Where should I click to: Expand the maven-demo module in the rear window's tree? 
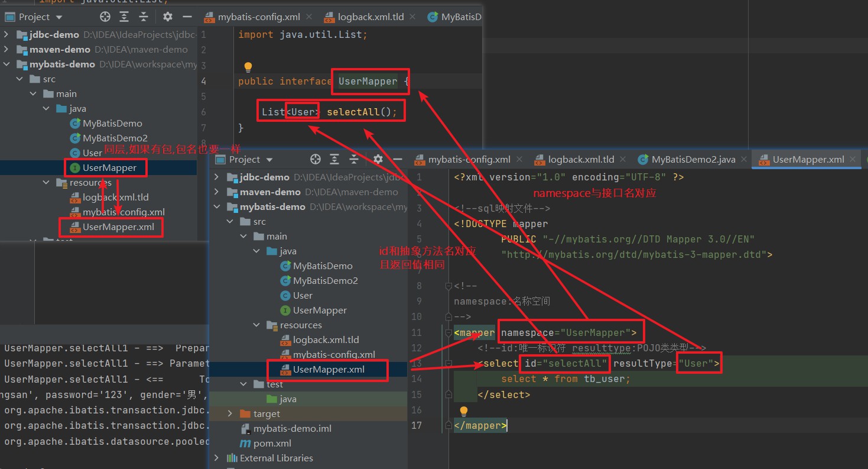point(6,49)
